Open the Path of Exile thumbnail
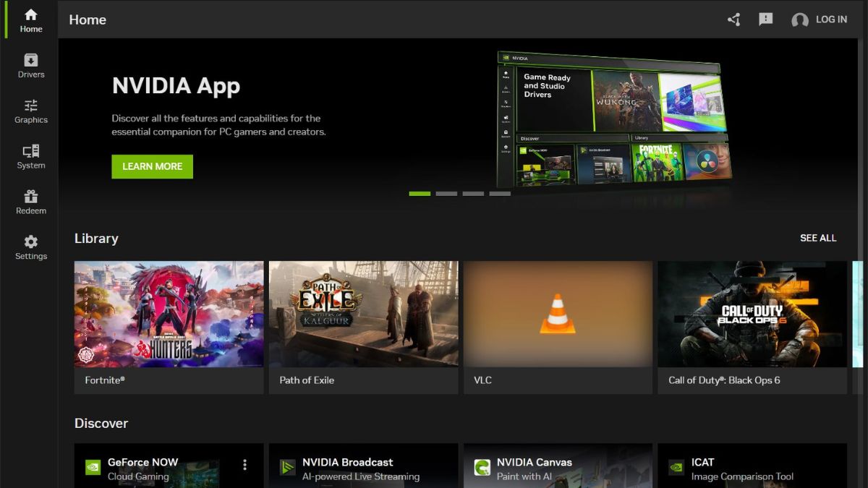The image size is (868, 488). click(x=363, y=314)
